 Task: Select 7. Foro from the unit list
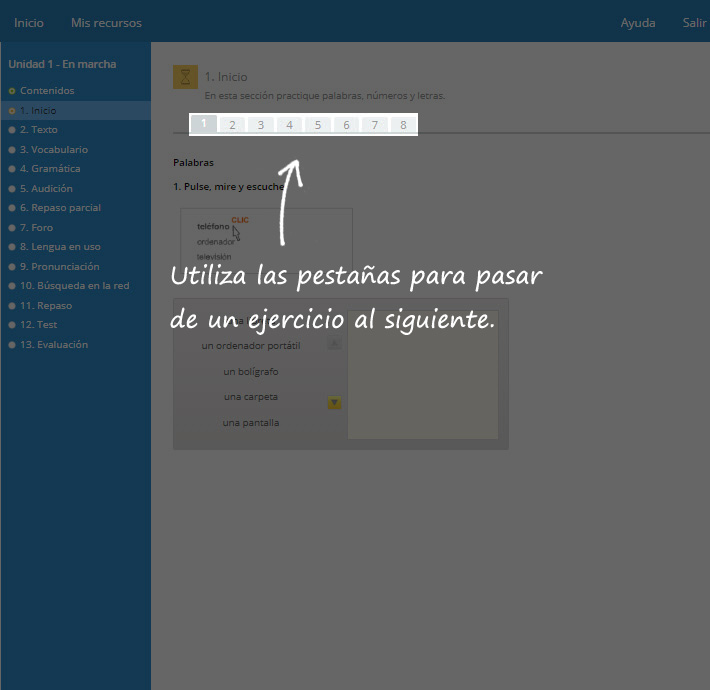click(36, 228)
